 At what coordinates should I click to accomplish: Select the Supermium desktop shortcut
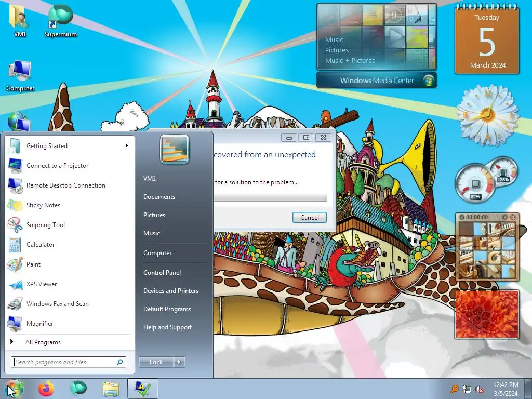click(x=61, y=20)
